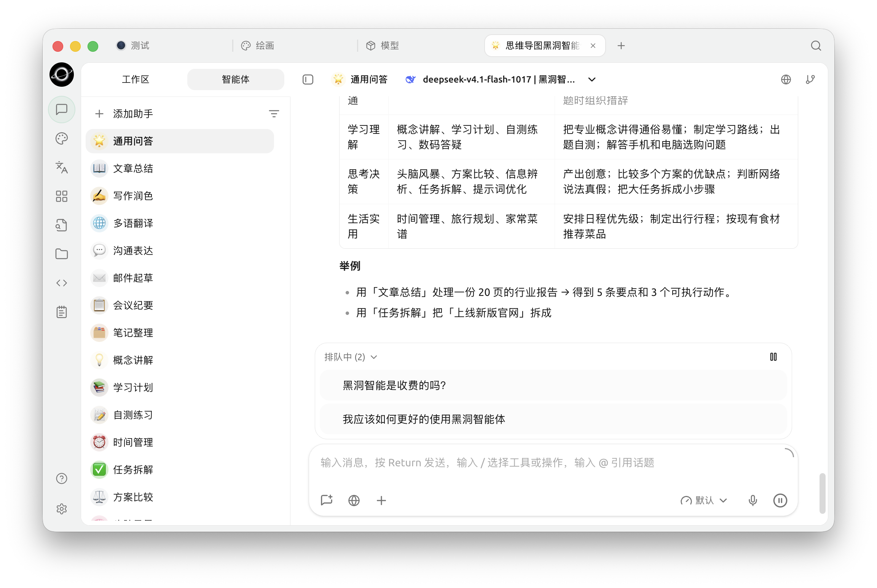Pause the message queue
The width and height of the screenshot is (877, 588).
[773, 357]
